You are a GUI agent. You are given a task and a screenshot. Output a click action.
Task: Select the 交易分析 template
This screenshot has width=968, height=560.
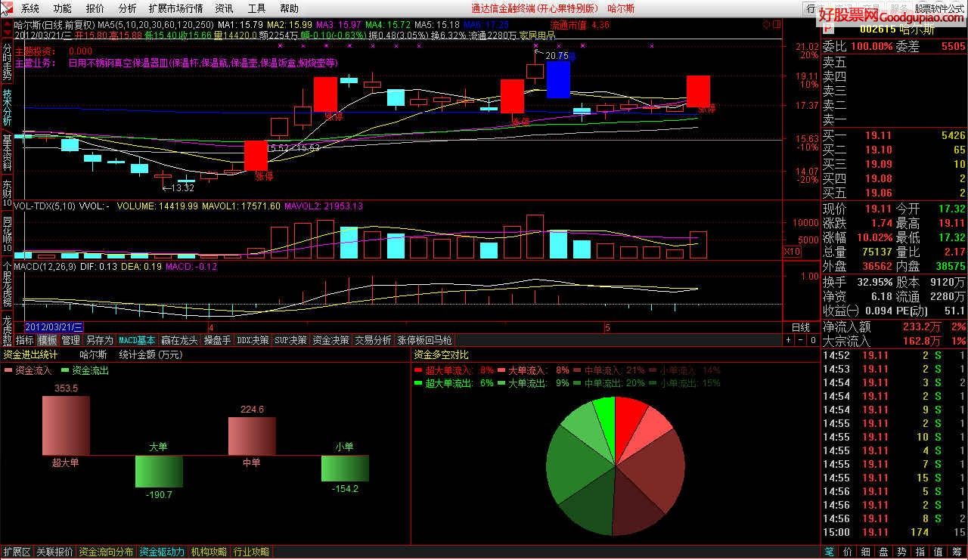click(374, 341)
